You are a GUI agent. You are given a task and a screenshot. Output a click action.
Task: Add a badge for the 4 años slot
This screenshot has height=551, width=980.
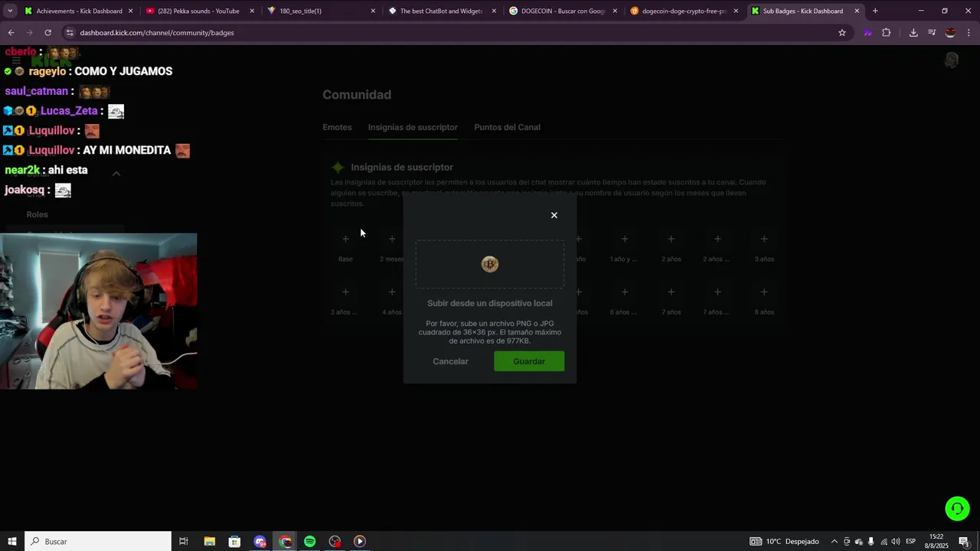[392, 292]
